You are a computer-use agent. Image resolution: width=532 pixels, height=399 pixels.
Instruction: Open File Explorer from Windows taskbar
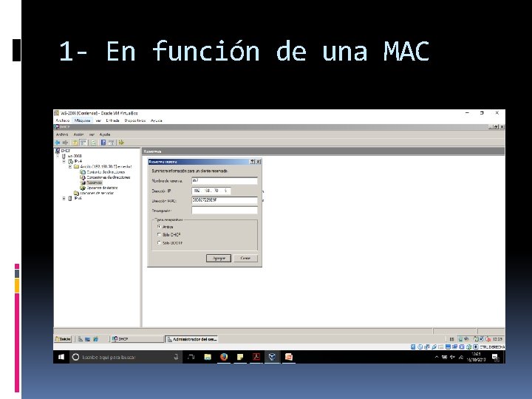tap(208, 357)
